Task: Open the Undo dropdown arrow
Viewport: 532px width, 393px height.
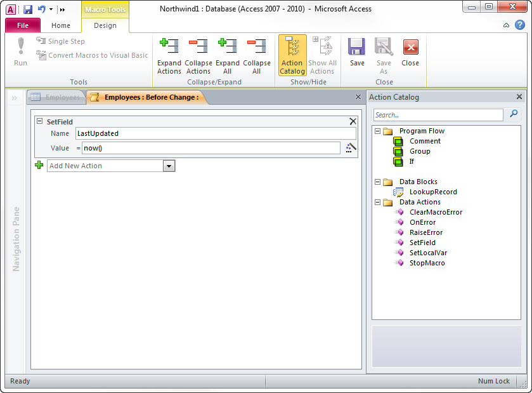Action: 51,9
